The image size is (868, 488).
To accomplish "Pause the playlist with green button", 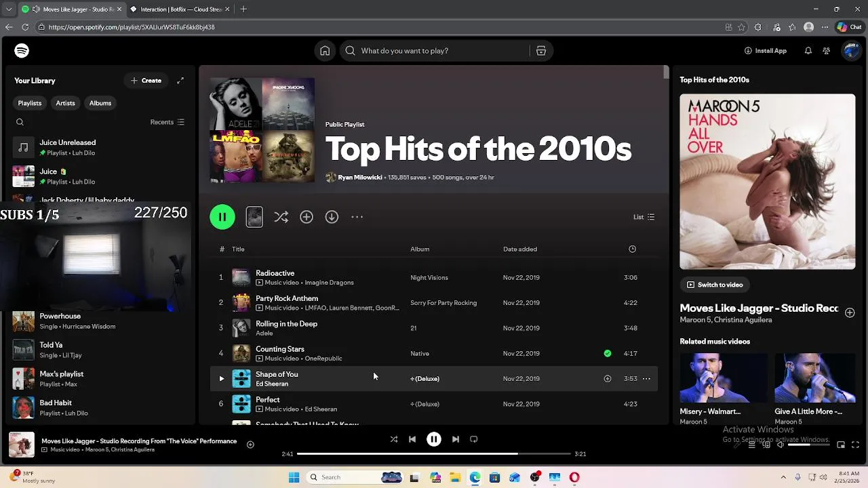I will point(222,217).
